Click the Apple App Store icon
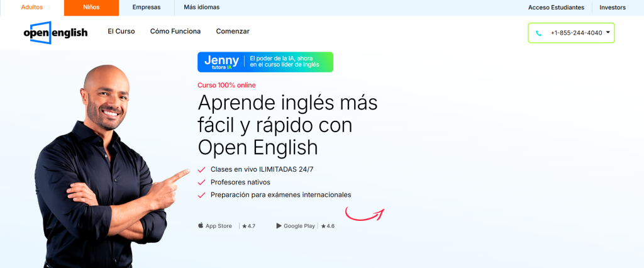 point(201,225)
